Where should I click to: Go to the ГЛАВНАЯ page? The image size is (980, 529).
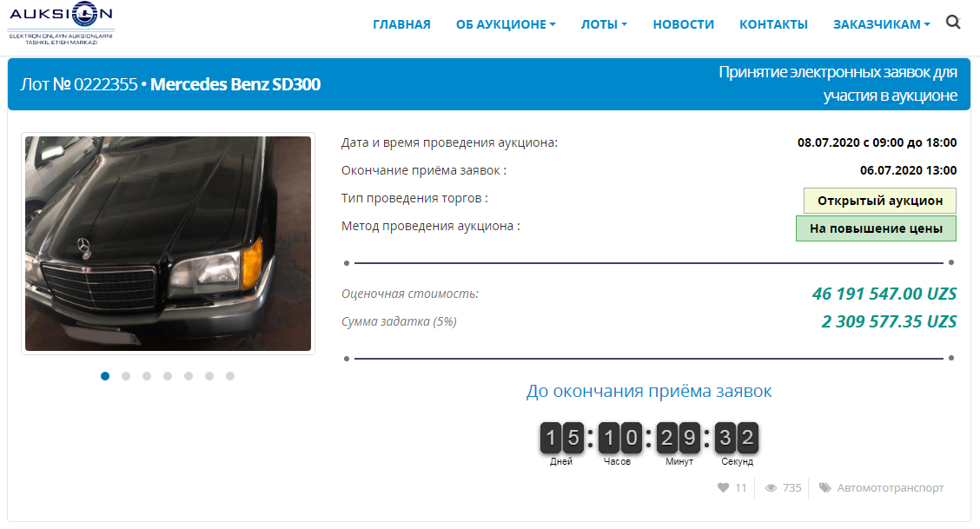coord(401,24)
